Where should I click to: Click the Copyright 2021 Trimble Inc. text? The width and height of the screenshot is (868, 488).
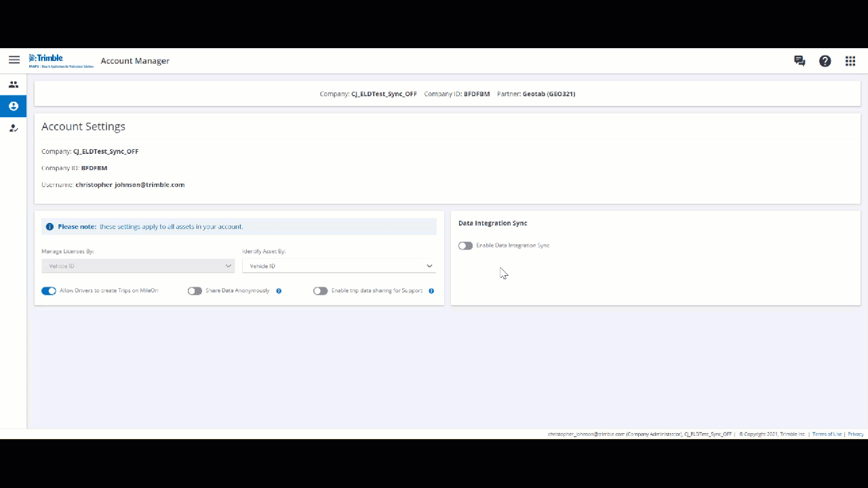coord(772,434)
